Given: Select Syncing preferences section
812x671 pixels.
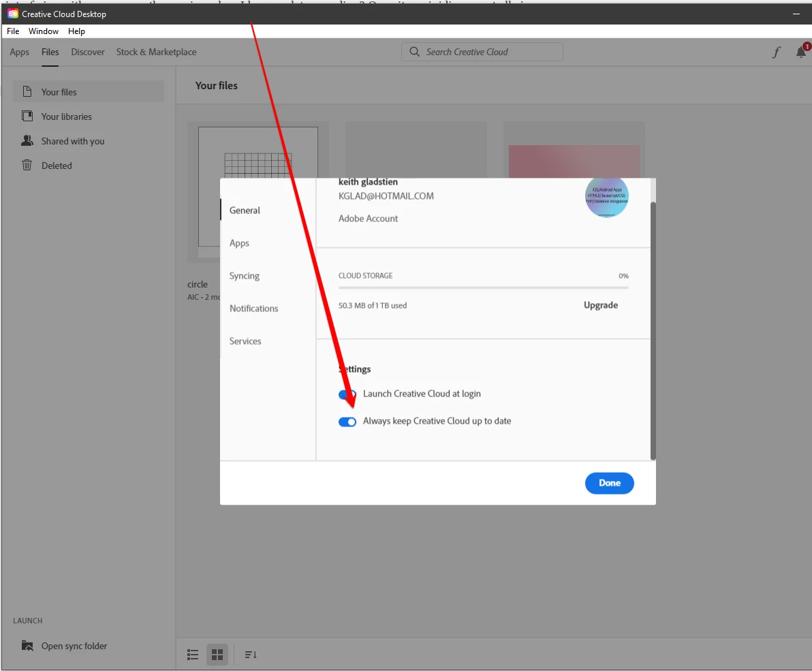Looking at the screenshot, I should (245, 275).
